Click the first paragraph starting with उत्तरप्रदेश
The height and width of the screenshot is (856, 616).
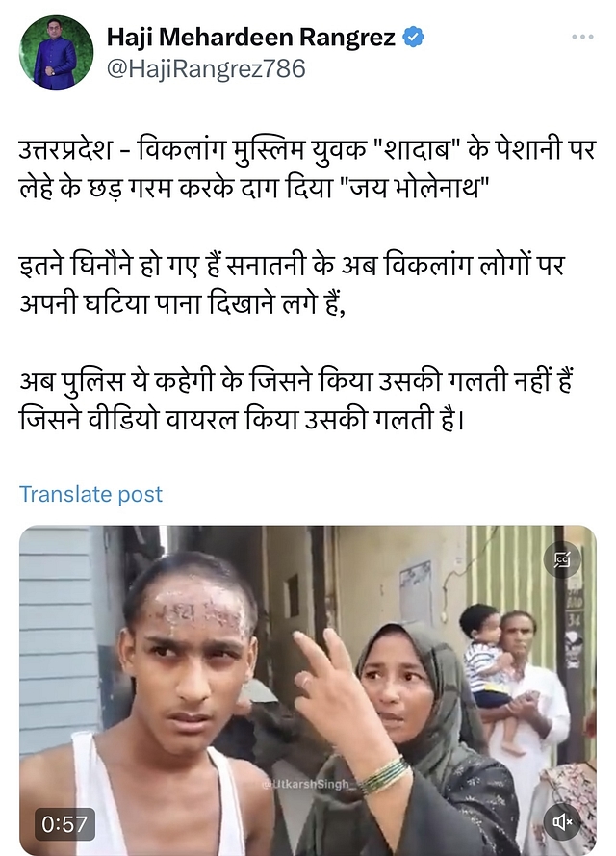click(307, 169)
